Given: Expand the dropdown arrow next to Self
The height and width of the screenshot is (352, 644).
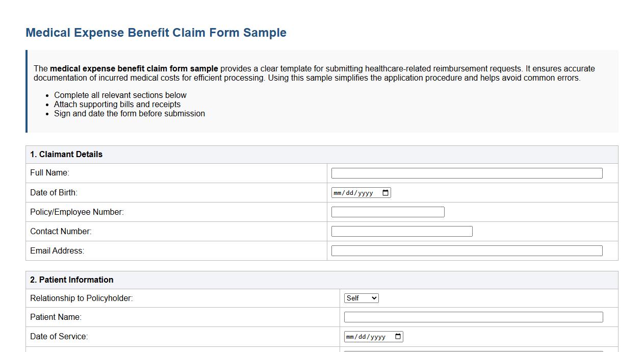Looking at the screenshot, I should click(374, 298).
